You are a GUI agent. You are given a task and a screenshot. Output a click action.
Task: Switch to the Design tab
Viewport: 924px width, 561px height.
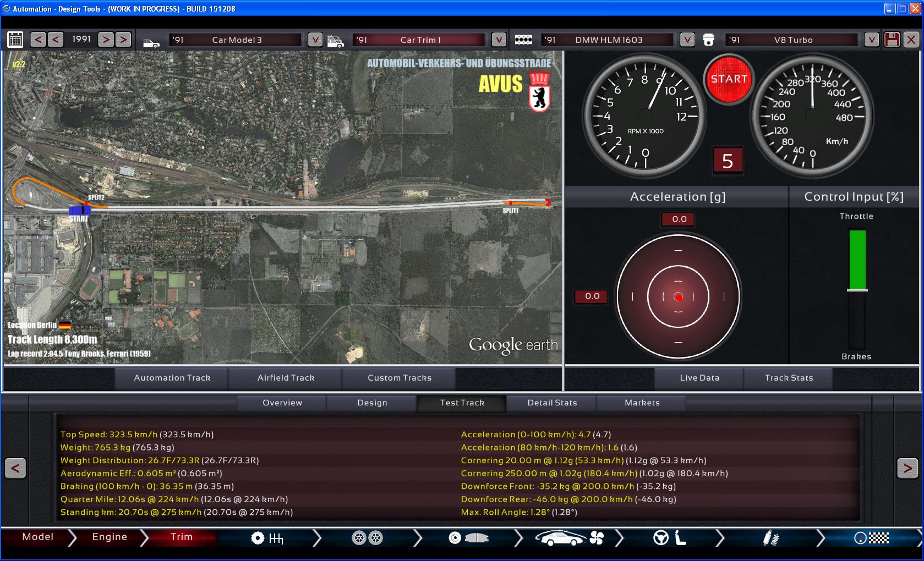pyautogui.click(x=372, y=403)
